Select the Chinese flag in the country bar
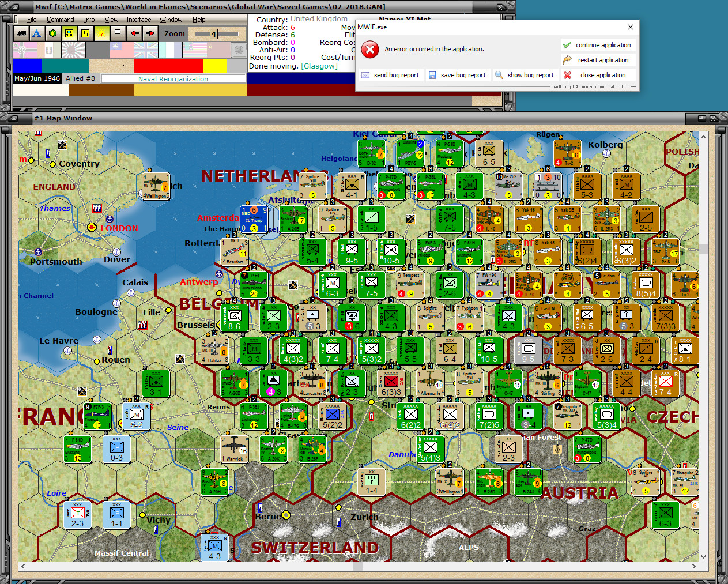Screen dimensions: 728x584 point(122,50)
